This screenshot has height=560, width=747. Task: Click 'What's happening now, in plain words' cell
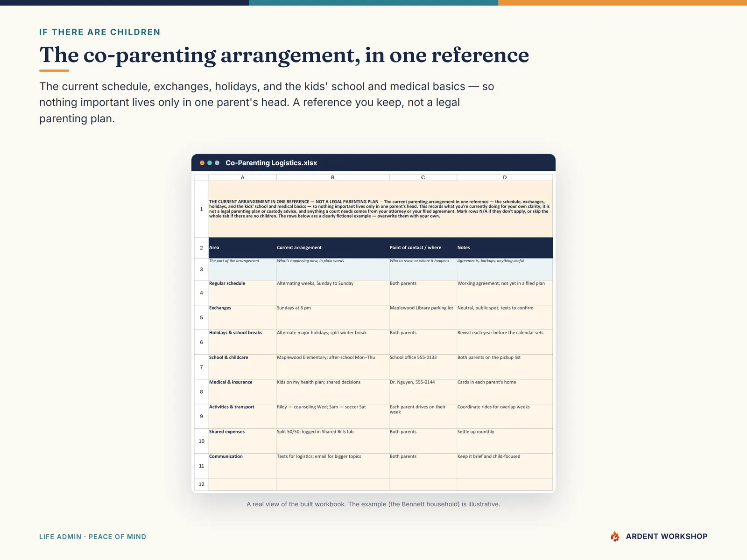[x=333, y=269]
